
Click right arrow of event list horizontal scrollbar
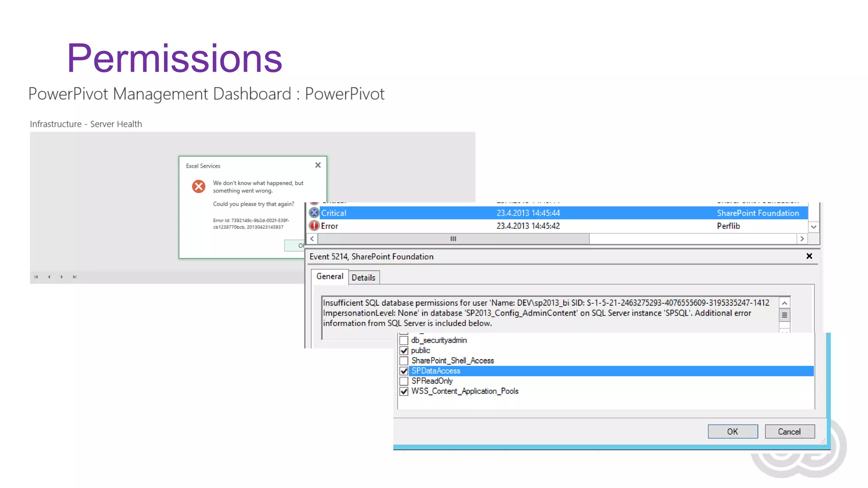(802, 239)
